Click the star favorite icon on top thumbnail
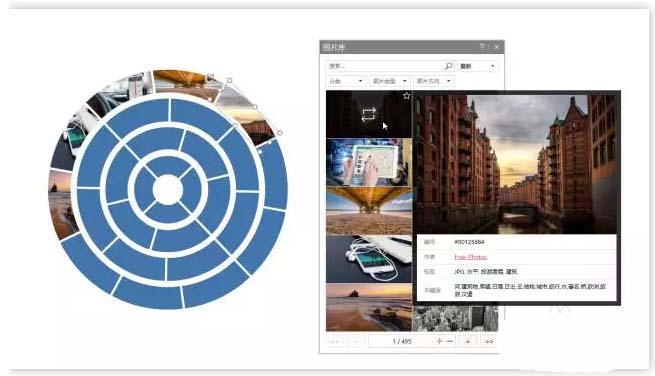Image resolution: width=655 pixels, height=376 pixels. [x=406, y=96]
